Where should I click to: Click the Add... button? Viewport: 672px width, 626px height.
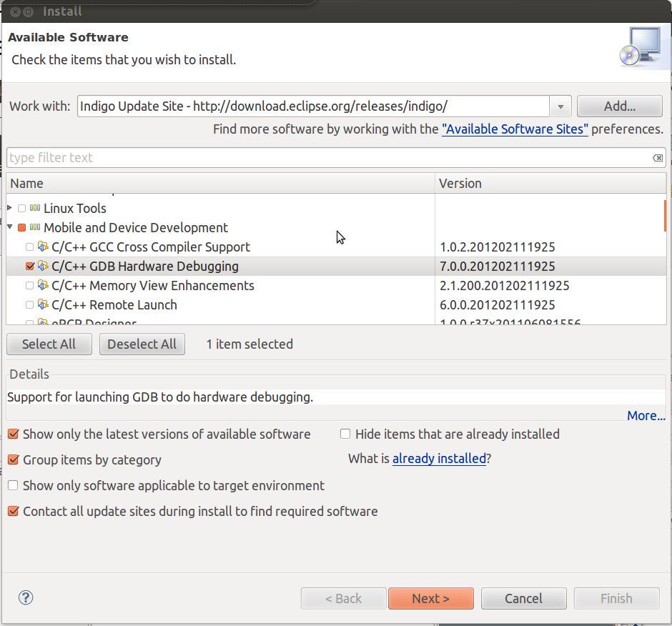(619, 106)
